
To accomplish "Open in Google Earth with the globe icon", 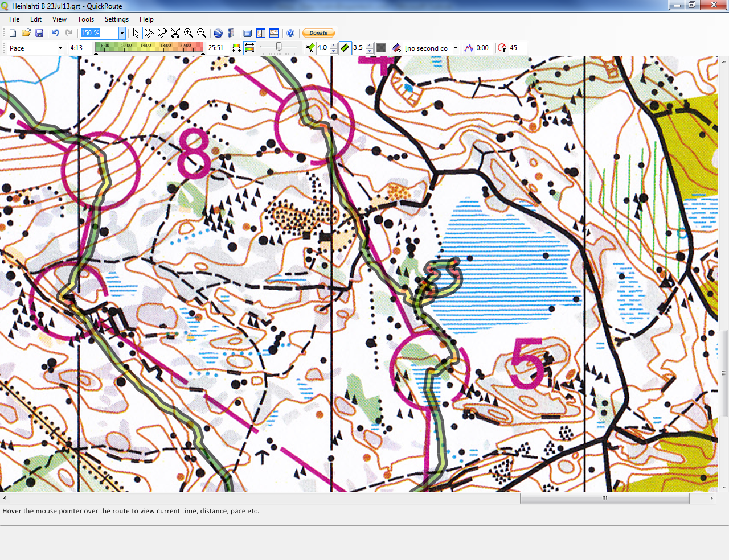I will coord(218,33).
